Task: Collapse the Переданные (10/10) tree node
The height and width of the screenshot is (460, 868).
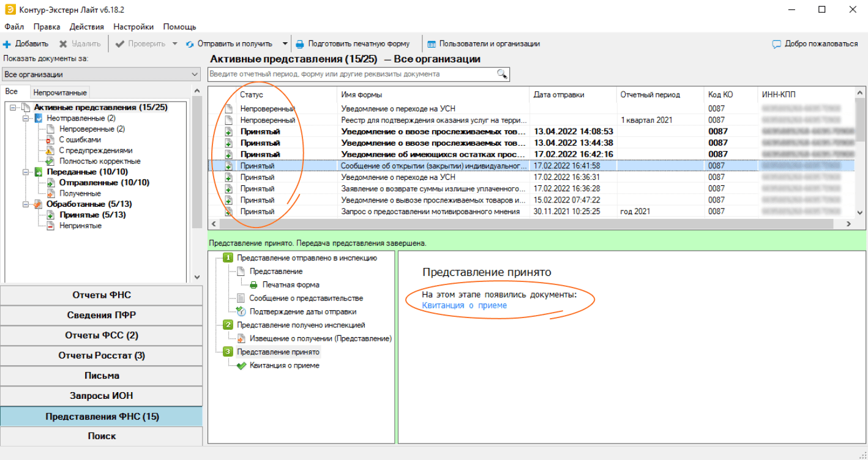Action: pos(26,172)
